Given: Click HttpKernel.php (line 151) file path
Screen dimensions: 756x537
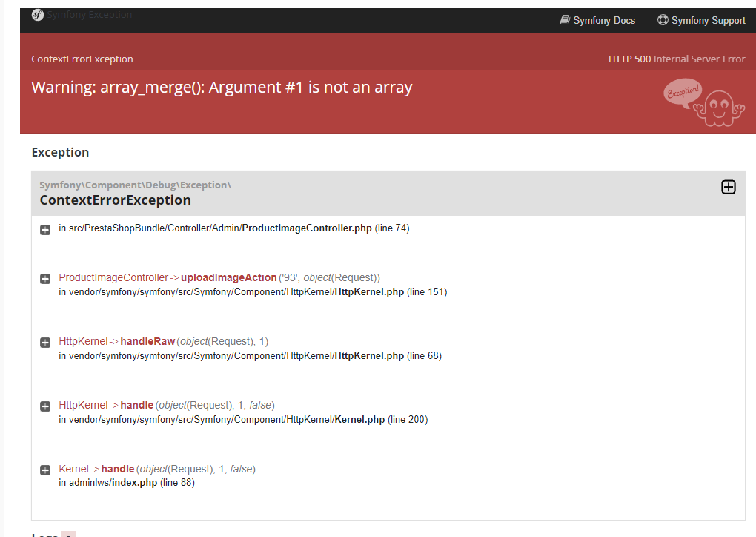Looking at the screenshot, I should click(x=253, y=292).
